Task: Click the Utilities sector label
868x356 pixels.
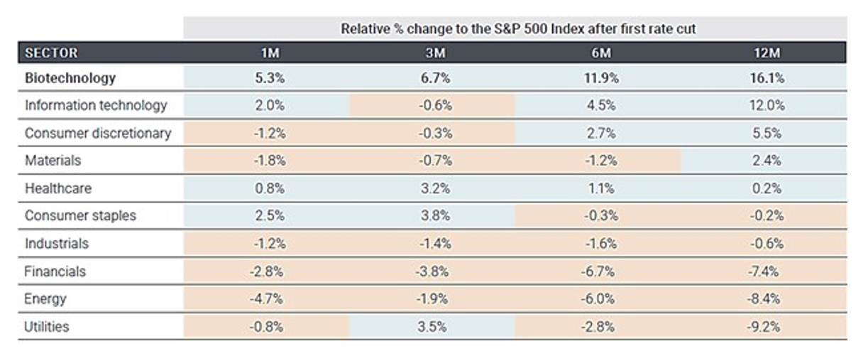Action: coord(47,326)
